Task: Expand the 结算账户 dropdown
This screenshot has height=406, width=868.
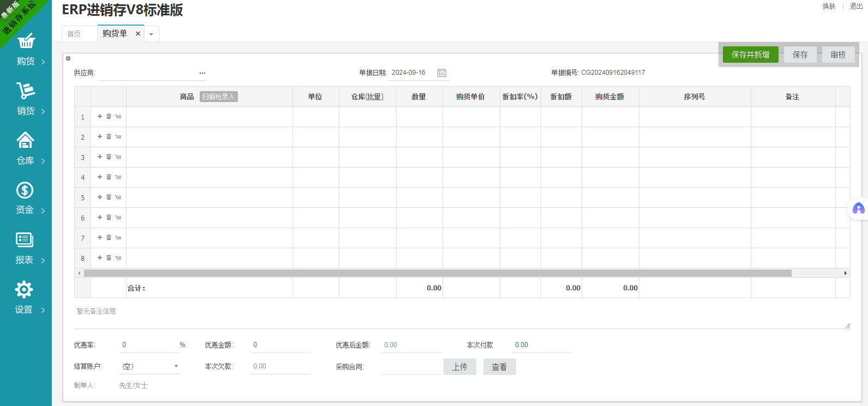Action: pyautogui.click(x=176, y=366)
